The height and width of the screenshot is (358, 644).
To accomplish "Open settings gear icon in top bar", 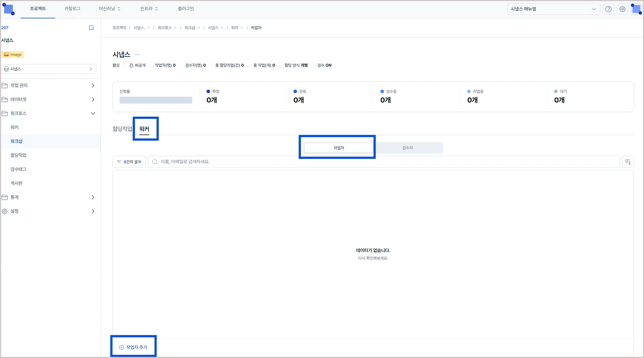I will (x=622, y=9).
